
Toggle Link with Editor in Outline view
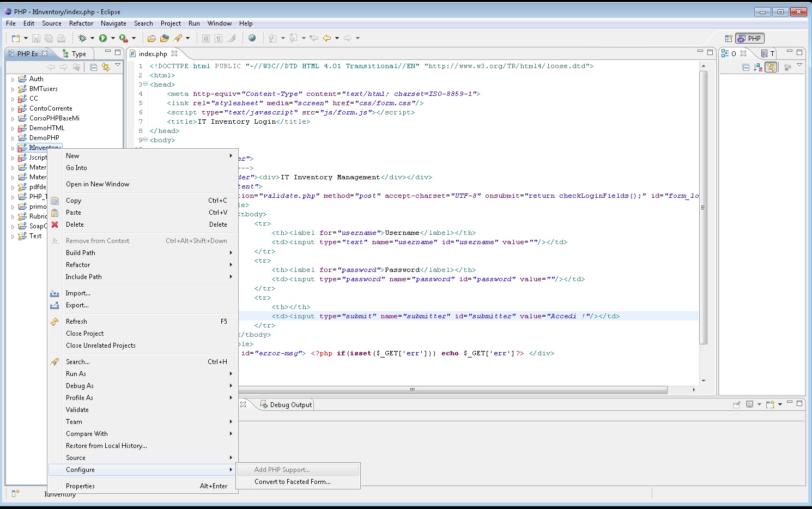[x=771, y=67]
